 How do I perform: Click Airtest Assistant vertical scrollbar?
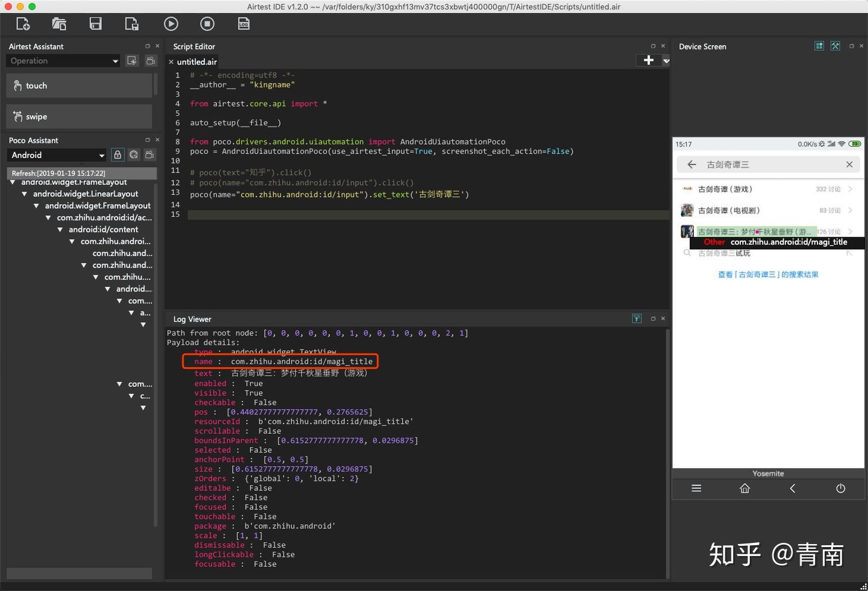coord(156,84)
